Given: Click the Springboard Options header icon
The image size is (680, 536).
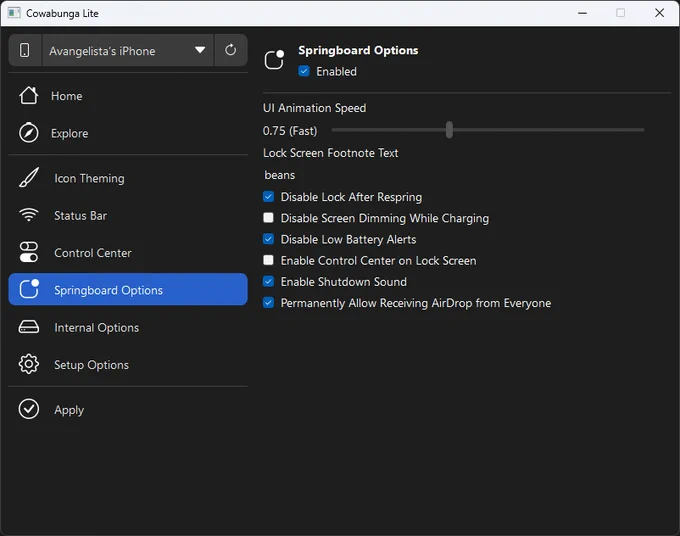Looking at the screenshot, I should tap(274, 60).
